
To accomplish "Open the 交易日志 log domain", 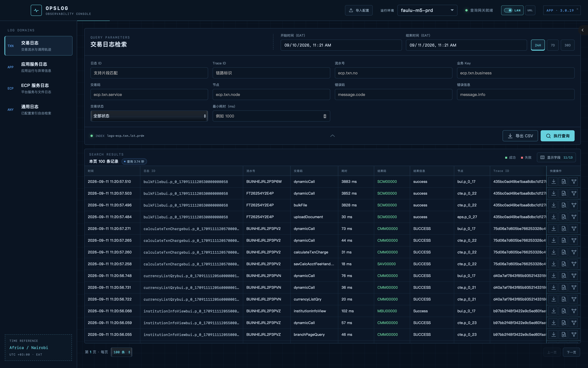I will [x=38, y=46].
